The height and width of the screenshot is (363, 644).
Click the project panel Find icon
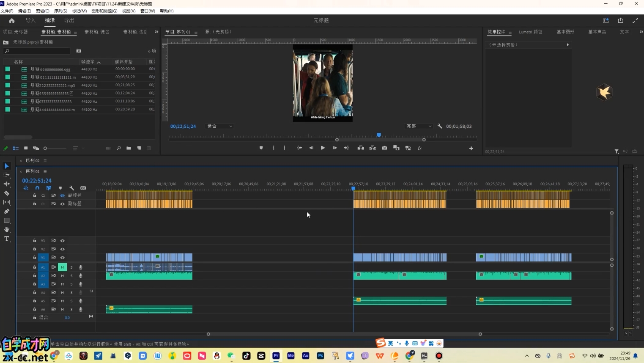(x=119, y=148)
